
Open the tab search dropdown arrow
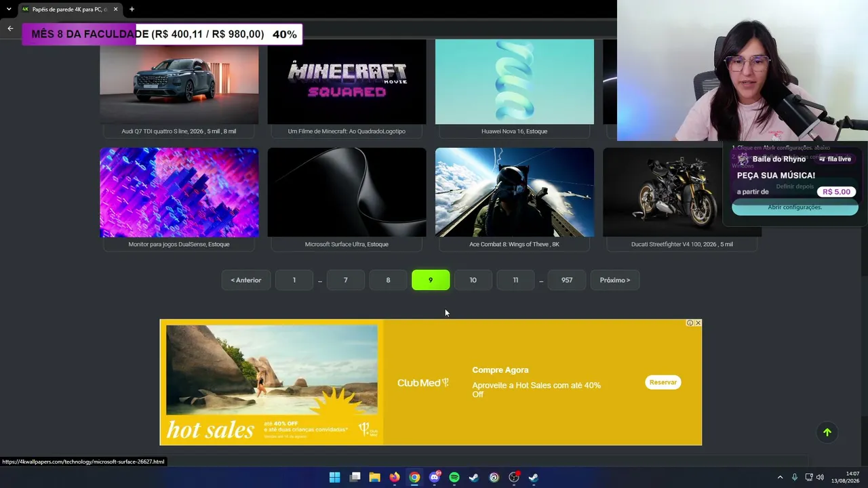[9, 9]
